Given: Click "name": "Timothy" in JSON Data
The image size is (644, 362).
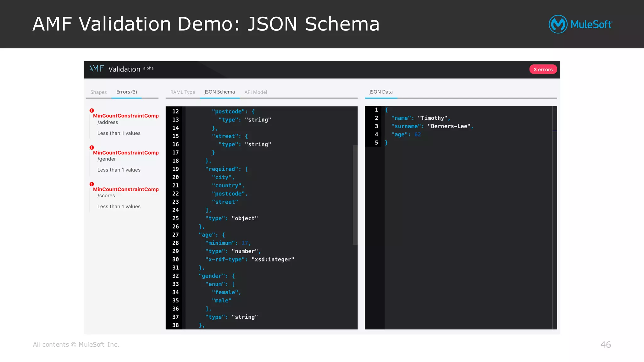Looking at the screenshot, I should pos(421,118).
